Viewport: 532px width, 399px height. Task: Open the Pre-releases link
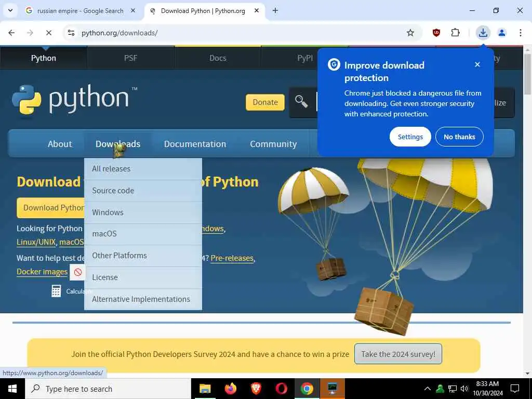click(x=232, y=258)
